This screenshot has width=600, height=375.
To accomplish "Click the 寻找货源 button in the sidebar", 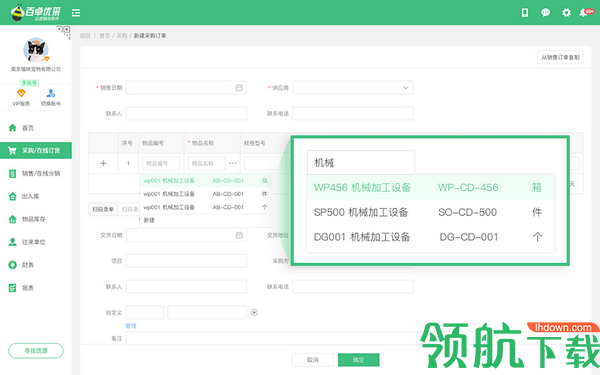I will 36,351.
